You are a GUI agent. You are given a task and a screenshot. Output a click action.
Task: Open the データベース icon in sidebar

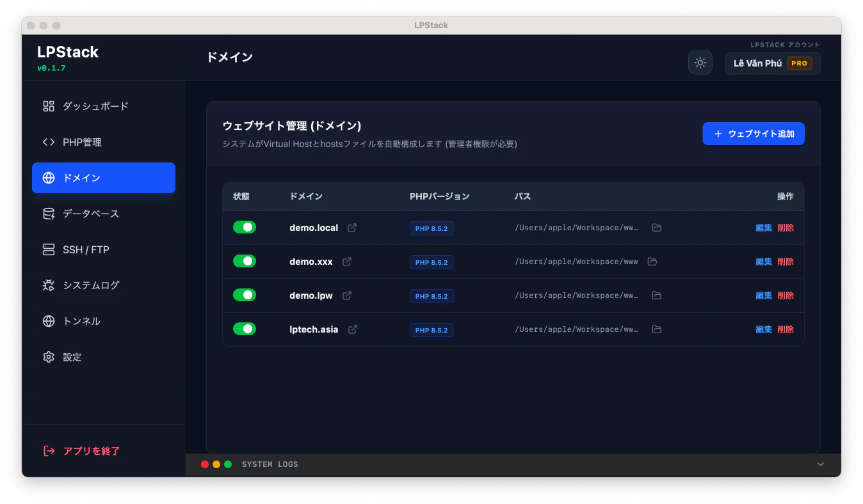tap(48, 214)
